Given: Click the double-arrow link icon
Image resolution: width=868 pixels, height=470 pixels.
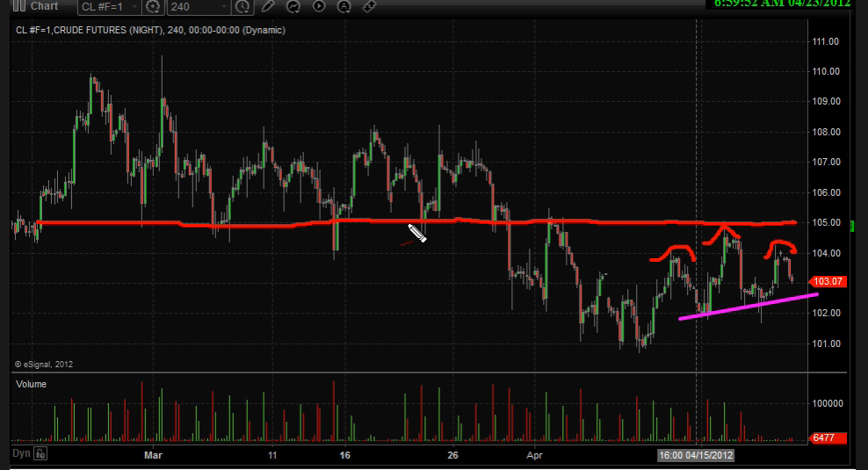Looking at the screenshot, I should click(x=369, y=7).
